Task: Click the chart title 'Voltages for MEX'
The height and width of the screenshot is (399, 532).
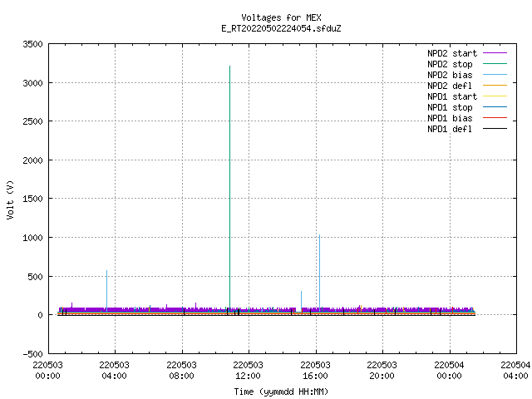Action: click(281, 17)
